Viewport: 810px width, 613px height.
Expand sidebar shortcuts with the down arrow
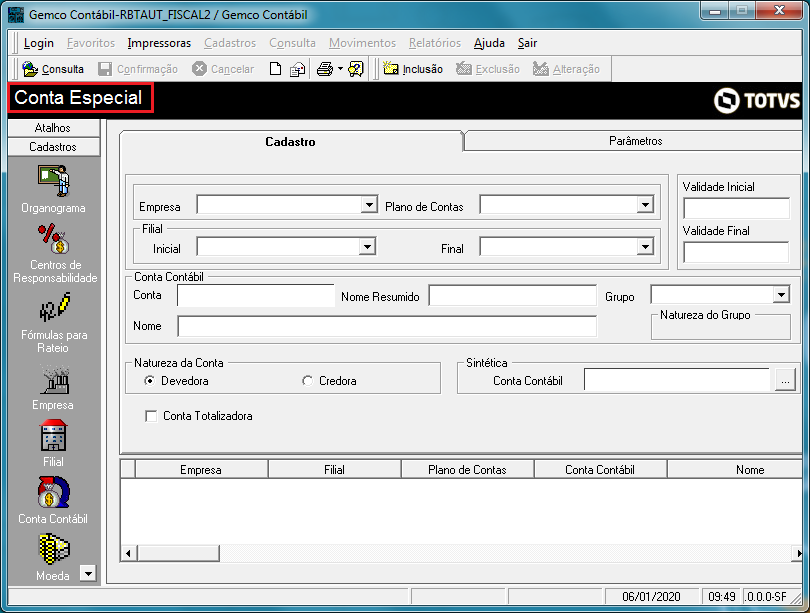(88, 573)
